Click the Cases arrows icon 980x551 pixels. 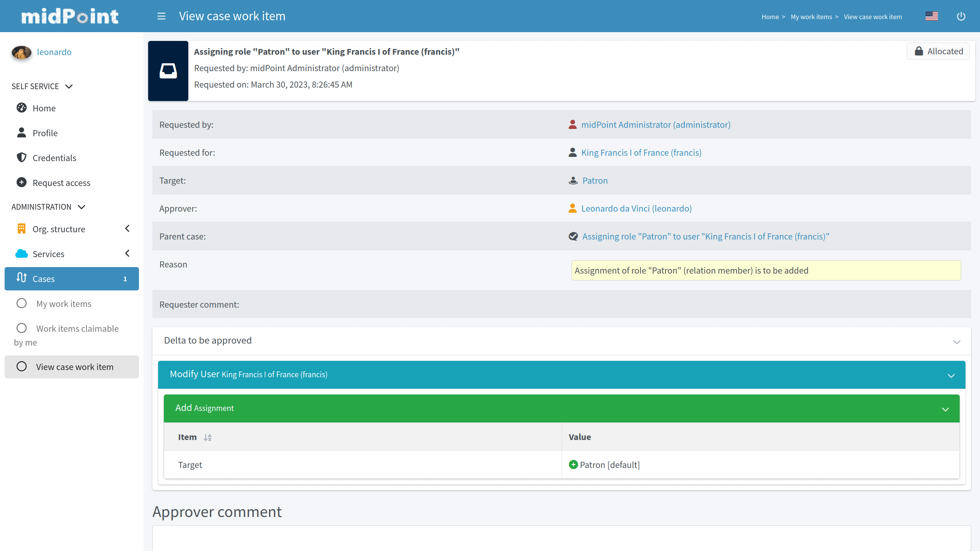(21, 277)
